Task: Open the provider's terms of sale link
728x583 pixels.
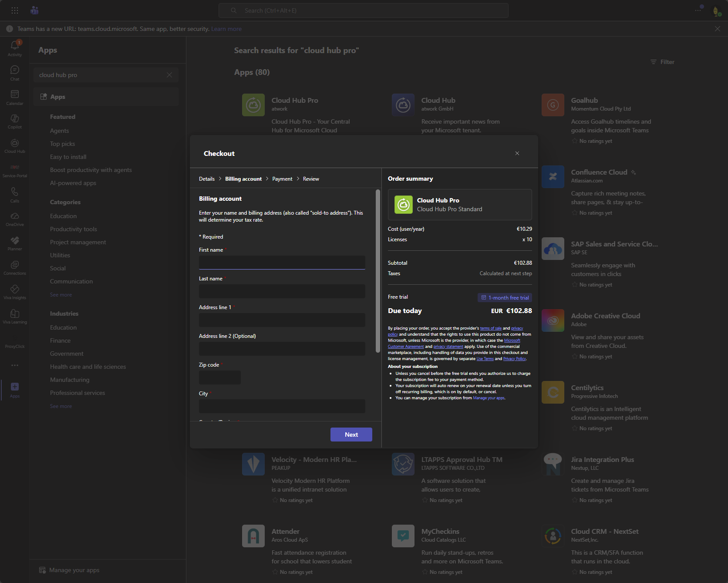Action: (491, 328)
